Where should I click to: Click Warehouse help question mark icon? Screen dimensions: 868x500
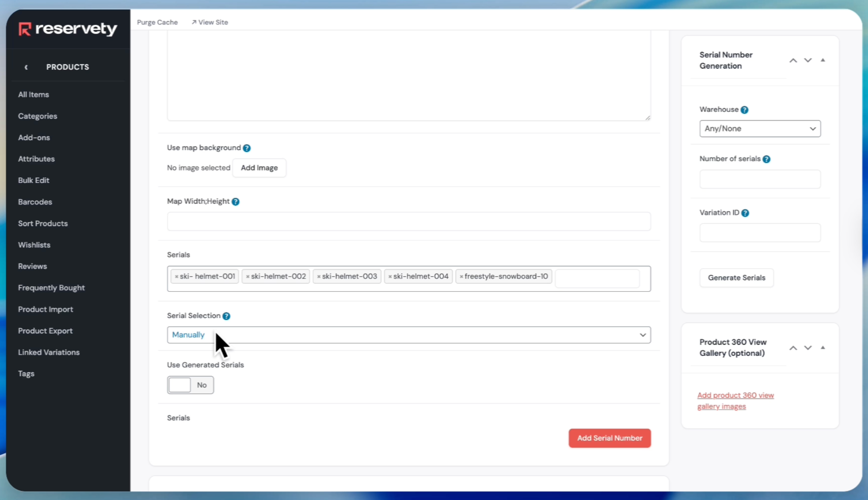[x=744, y=110]
